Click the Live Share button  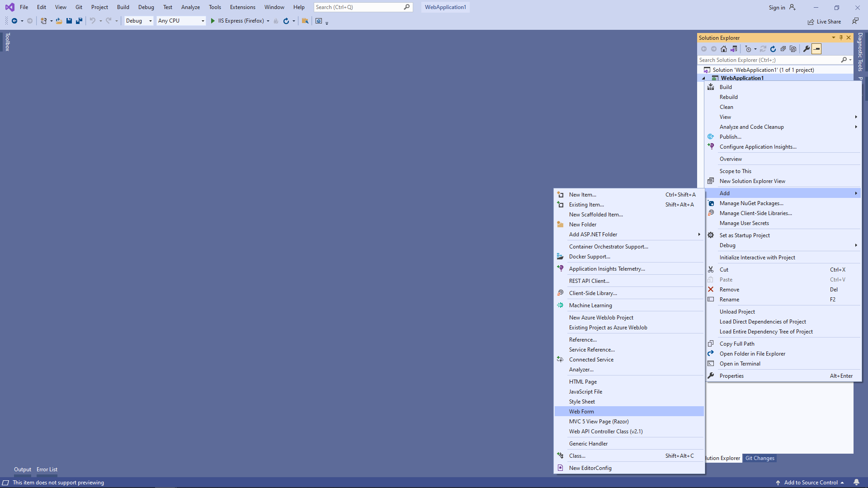tap(824, 21)
